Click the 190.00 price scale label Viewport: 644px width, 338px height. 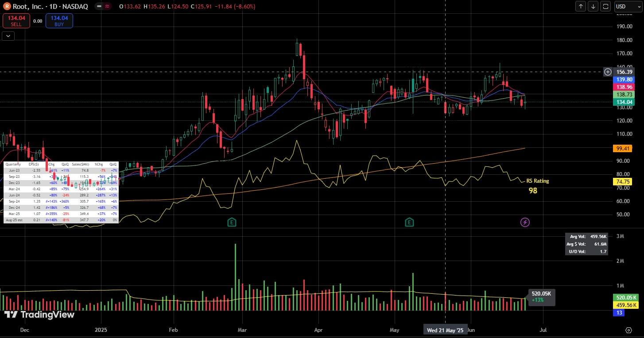(x=624, y=26)
